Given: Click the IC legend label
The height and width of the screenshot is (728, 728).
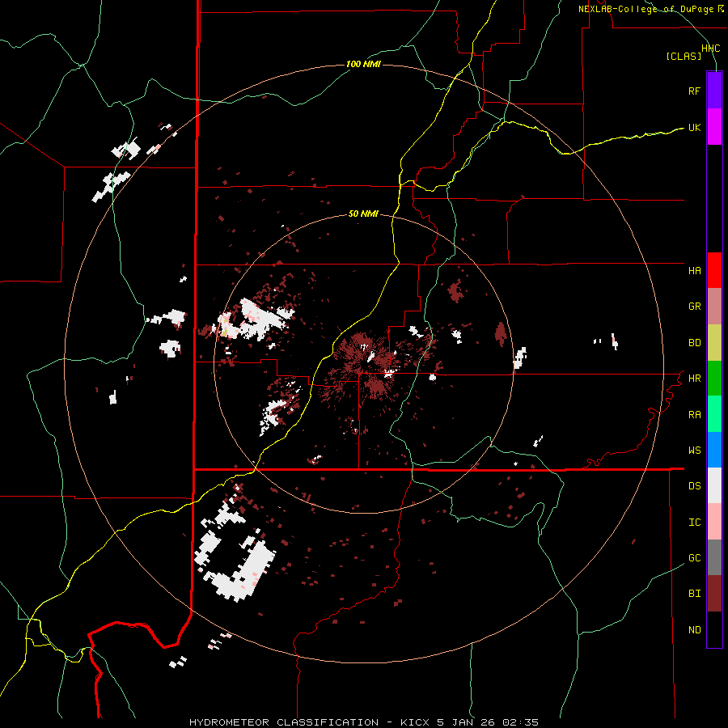Looking at the screenshot, I should pyautogui.click(x=694, y=523).
